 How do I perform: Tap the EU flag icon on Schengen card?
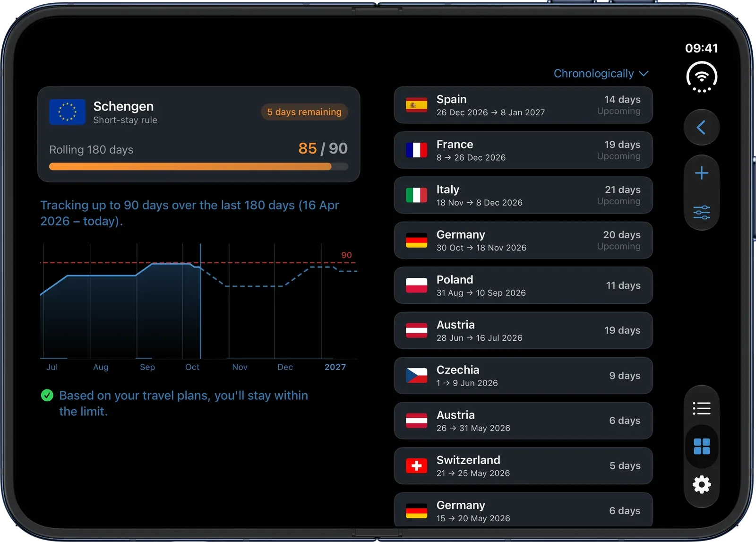[x=67, y=112]
